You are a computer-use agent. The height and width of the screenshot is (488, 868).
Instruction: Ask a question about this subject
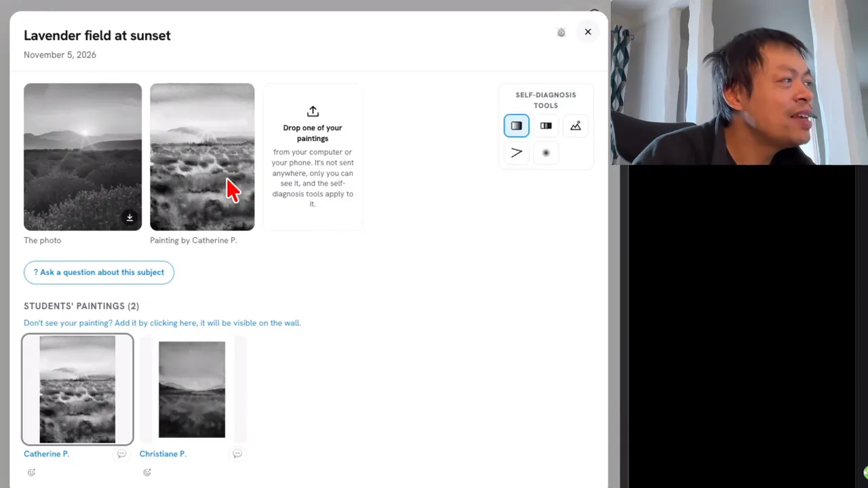[99, 272]
